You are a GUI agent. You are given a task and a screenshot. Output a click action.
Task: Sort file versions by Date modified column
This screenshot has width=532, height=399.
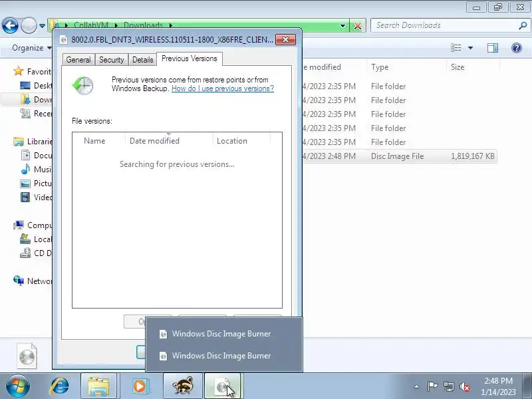pos(169,141)
